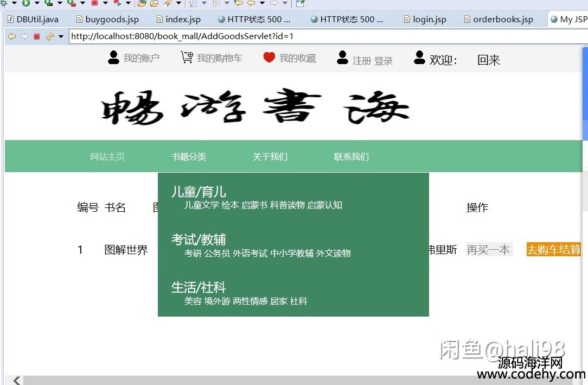Click the open folder icon in Eclipse toolbar
This screenshot has width=588, height=385.
[x=142, y=3]
